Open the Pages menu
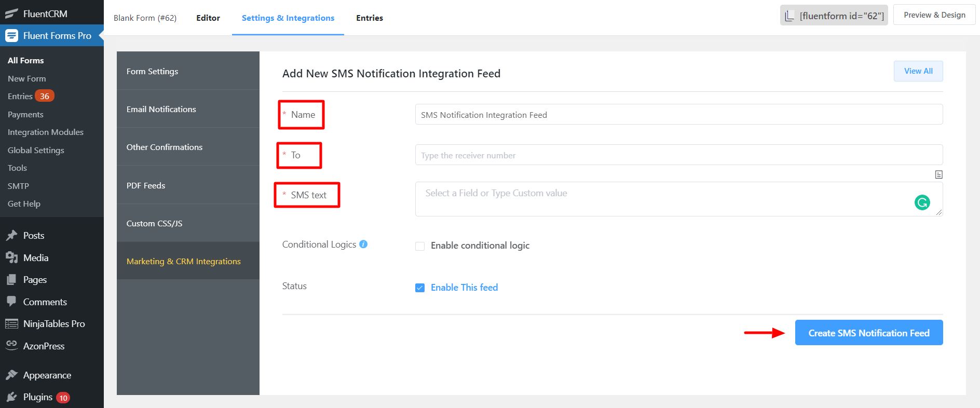 pos(52,280)
